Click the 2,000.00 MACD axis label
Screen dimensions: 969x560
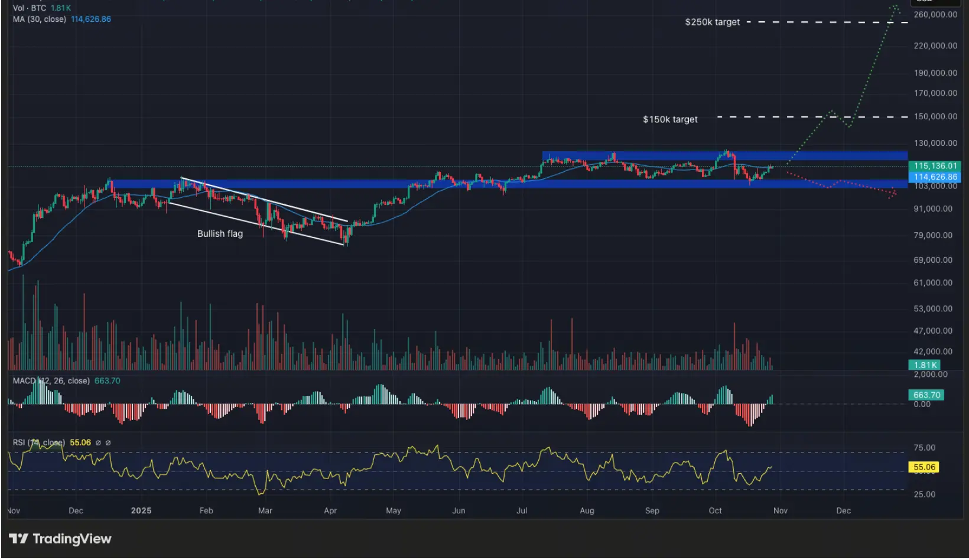point(931,375)
